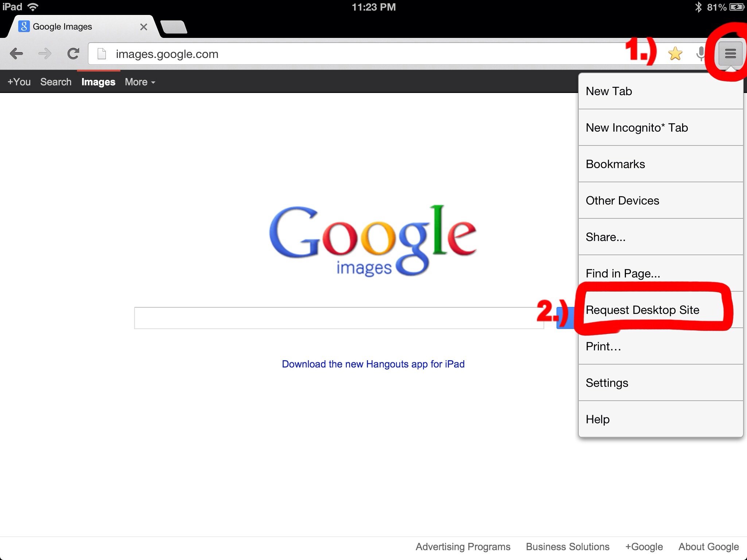Click the forward navigation arrow icon
Image resolution: width=747 pixels, height=560 pixels.
(x=43, y=54)
